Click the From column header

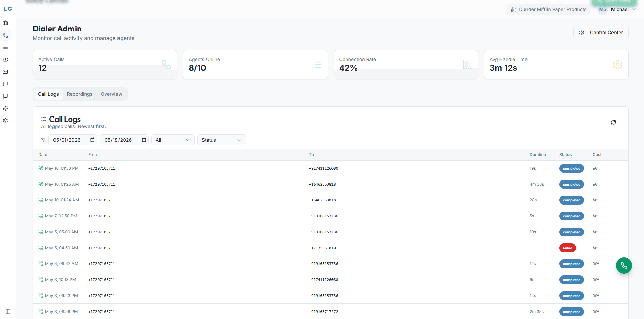click(x=93, y=155)
